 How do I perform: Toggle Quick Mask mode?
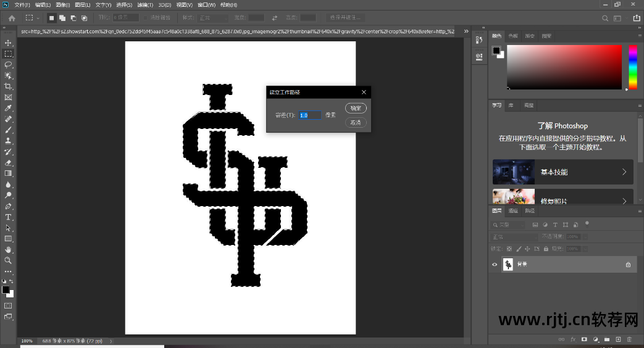pos(8,305)
